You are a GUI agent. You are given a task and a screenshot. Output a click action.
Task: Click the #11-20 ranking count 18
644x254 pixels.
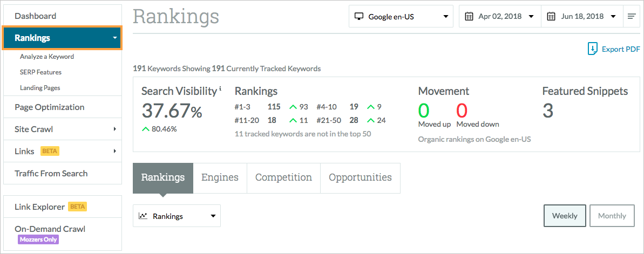tap(272, 120)
